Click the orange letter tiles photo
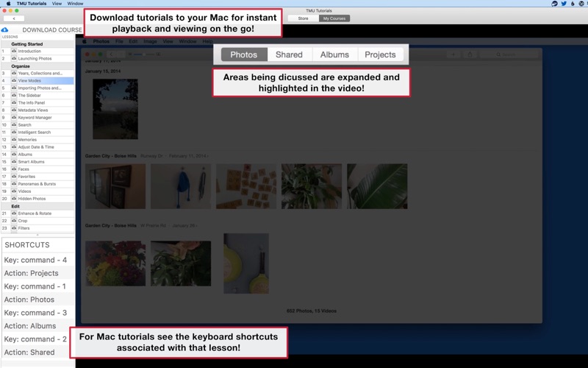The width and height of the screenshot is (588, 368). click(x=246, y=186)
